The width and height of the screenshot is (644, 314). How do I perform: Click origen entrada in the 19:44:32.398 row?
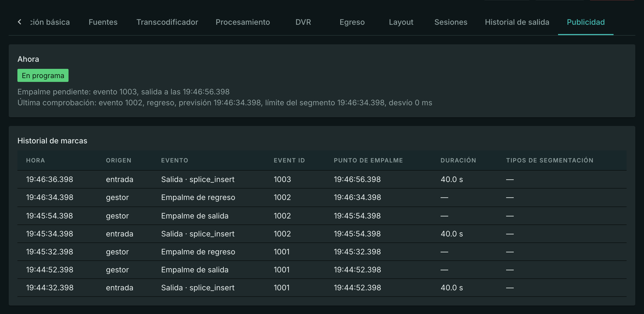120,288
